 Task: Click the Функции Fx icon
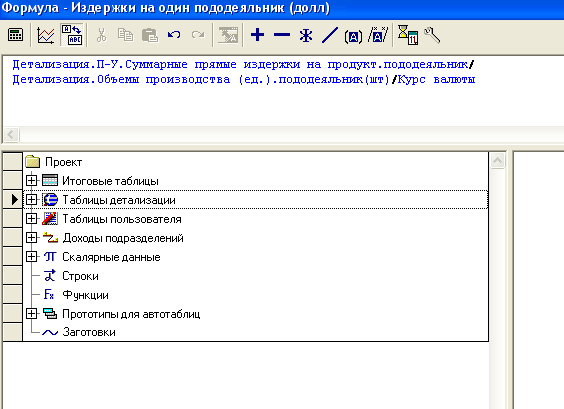click(x=49, y=295)
